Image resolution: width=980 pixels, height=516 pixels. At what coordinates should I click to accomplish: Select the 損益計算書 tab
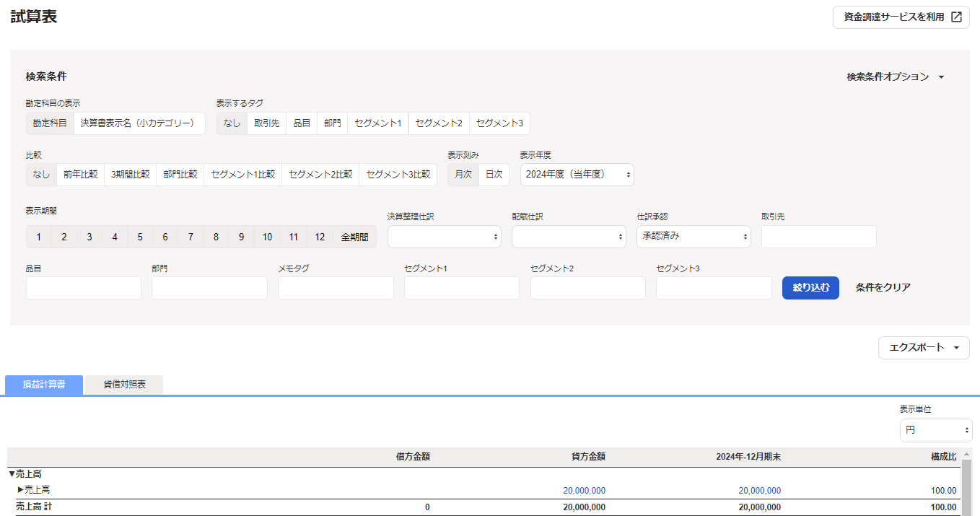44,385
